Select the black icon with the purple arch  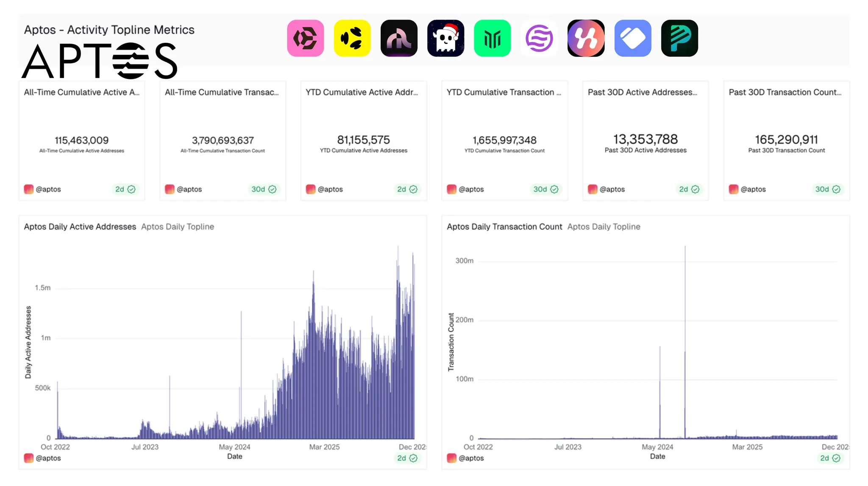click(399, 38)
